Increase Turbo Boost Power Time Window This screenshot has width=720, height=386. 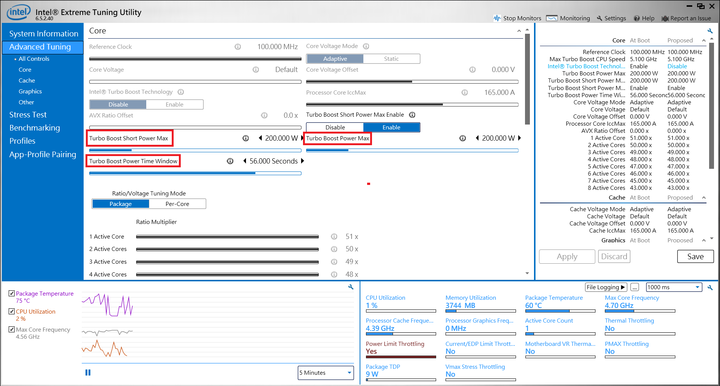(x=302, y=161)
